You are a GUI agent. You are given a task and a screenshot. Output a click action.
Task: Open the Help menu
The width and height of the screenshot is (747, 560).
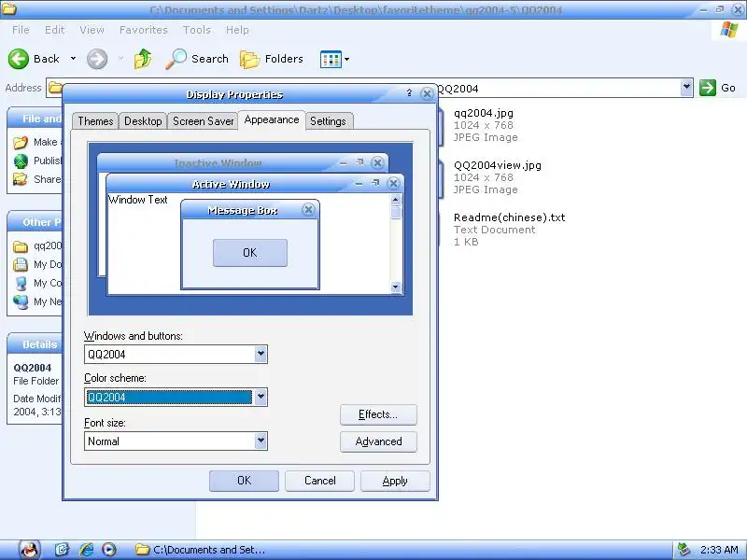click(237, 30)
